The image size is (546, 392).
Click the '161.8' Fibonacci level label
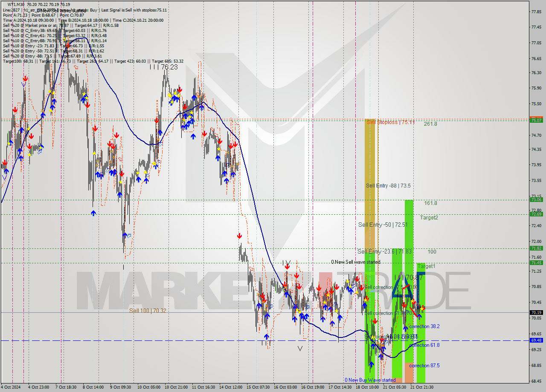point(430,203)
